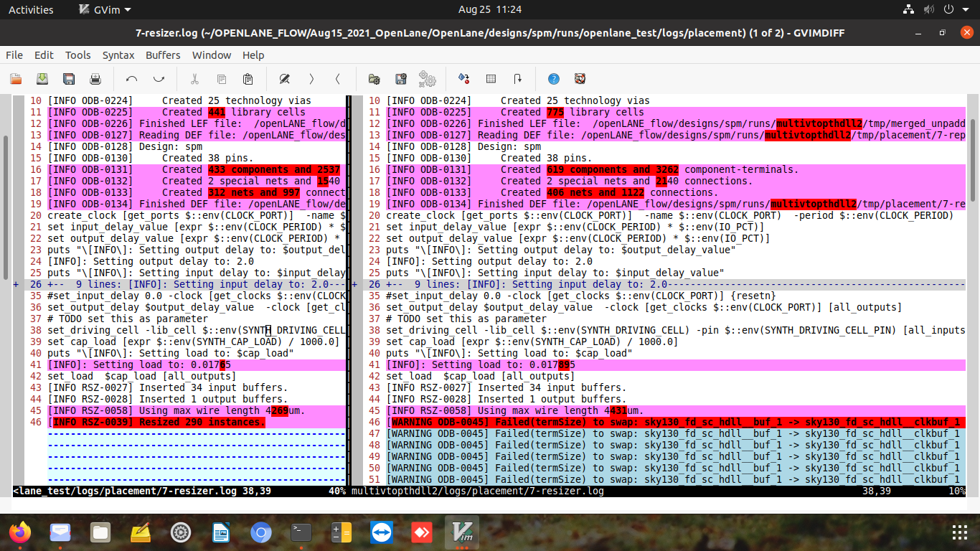Click the Jump to tag icon
Viewport: 980px width, 551px height.
[x=517, y=79]
